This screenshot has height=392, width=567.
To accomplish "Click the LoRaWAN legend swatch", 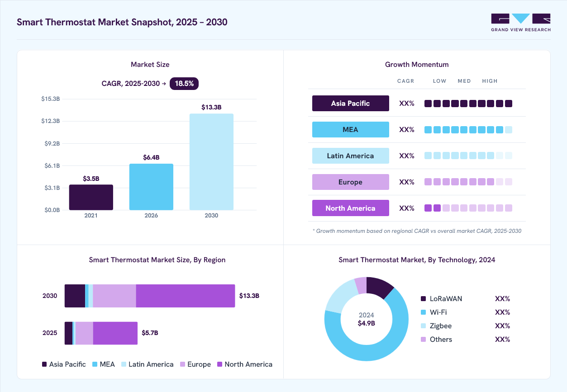I will tap(424, 299).
